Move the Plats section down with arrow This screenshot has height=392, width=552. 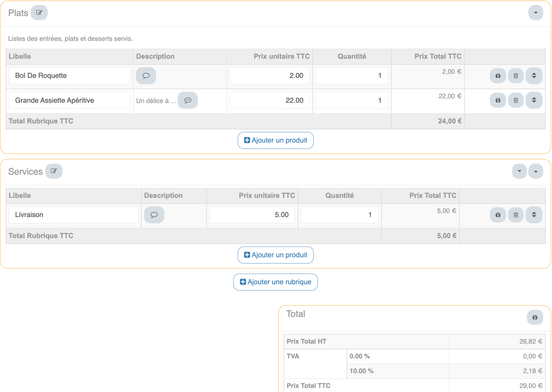(536, 13)
